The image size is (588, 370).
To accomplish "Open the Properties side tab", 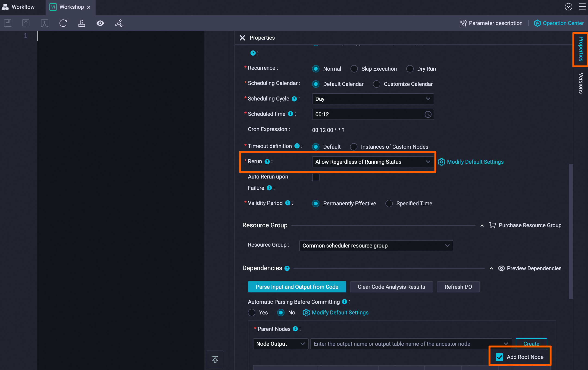I will pos(581,49).
